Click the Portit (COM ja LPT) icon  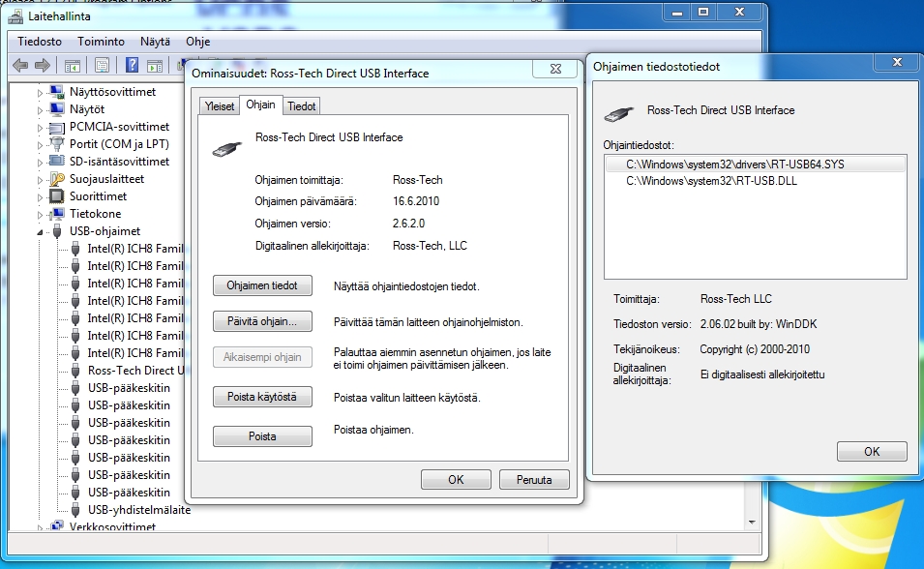click(57, 143)
